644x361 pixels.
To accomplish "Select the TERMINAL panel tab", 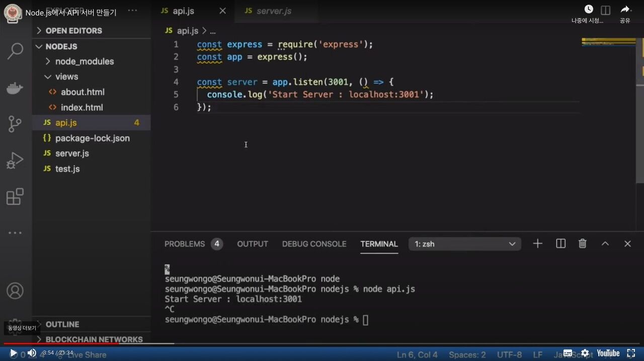I will [x=379, y=244].
